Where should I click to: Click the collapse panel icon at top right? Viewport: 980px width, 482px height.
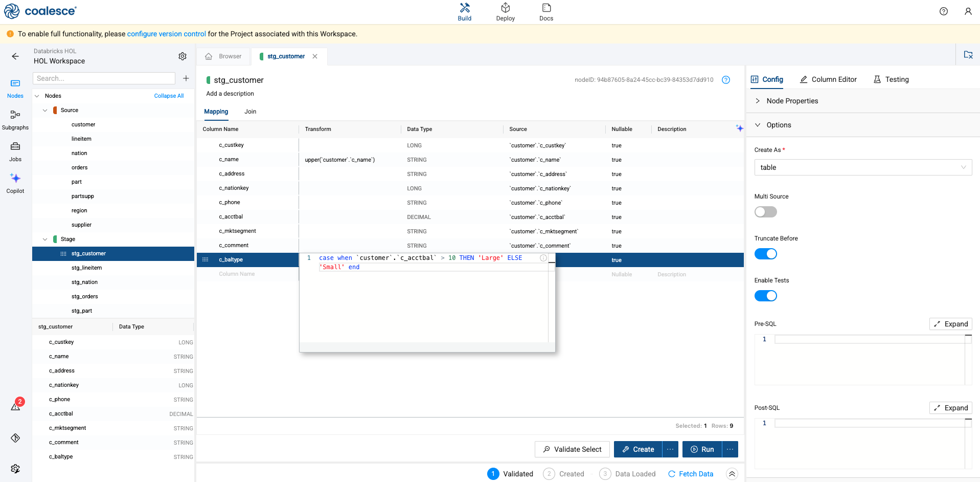tap(968, 55)
